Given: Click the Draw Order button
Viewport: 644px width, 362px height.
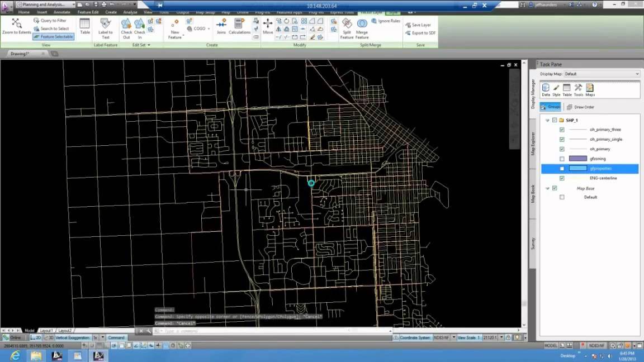Looking at the screenshot, I should [580, 107].
